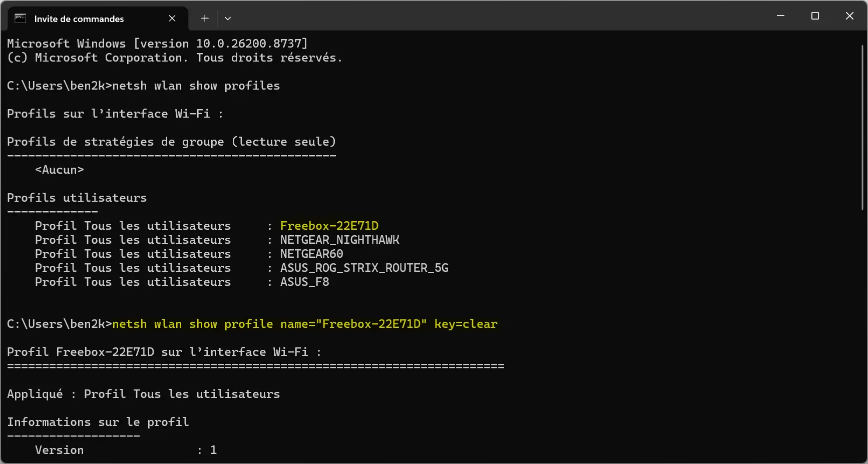Close the terminal window
Viewport: 868px width, 464px height.
tap(849, 16)
